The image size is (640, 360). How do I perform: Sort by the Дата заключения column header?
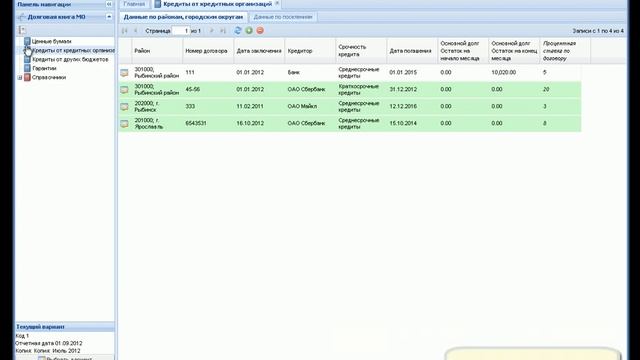click(x=259, y=51)
